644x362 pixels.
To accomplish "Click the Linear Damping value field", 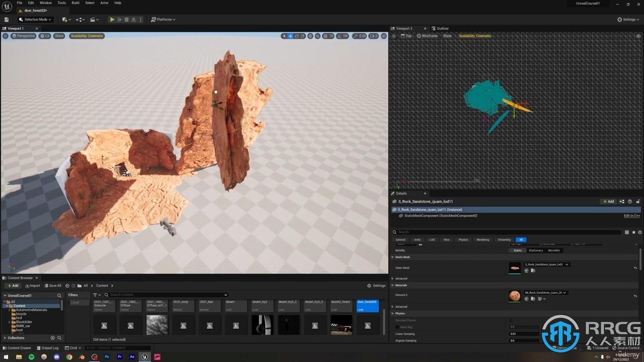I will coord(523,334).
